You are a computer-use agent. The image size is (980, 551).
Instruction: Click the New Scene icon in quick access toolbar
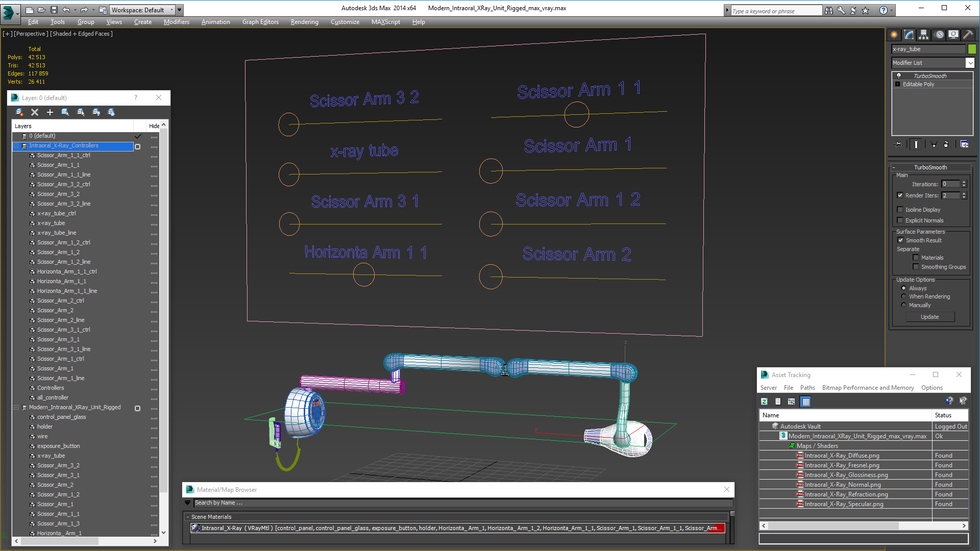(x=29, y=10)
